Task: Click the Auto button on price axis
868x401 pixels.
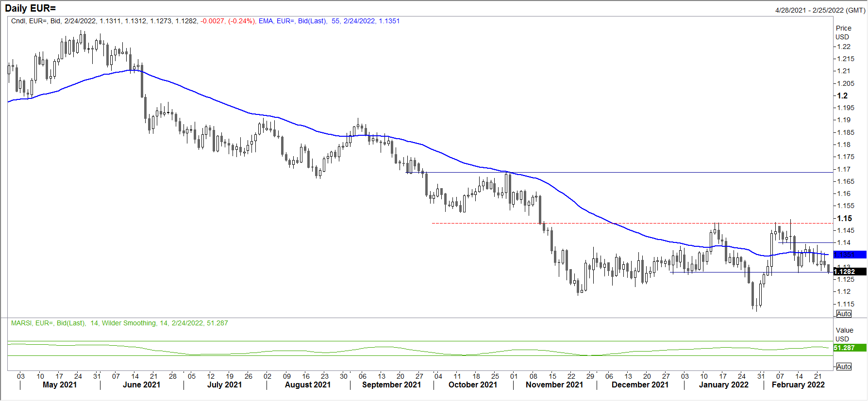Action: click(844, 314)
